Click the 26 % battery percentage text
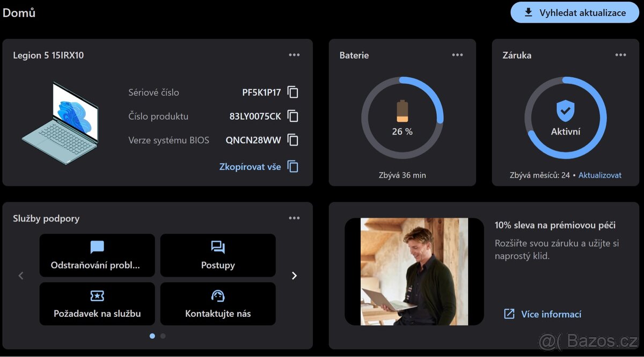The image size is (644, 357). (x=402, y=132)
